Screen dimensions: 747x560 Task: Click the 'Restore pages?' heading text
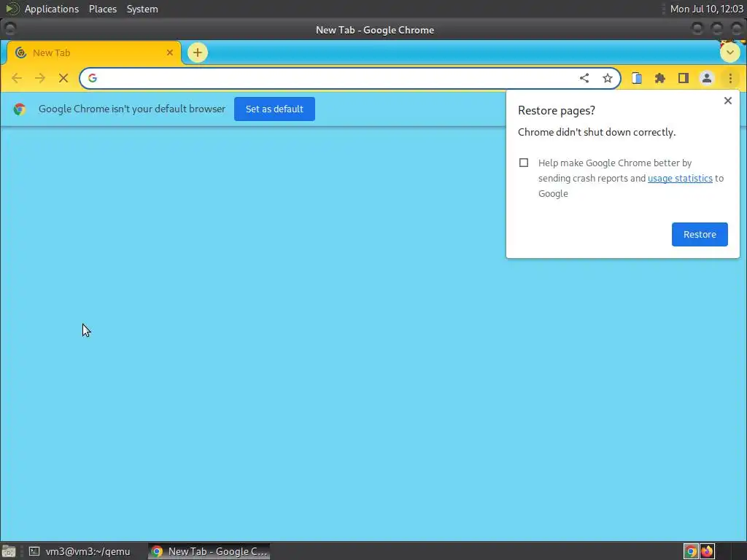point(557,111)
